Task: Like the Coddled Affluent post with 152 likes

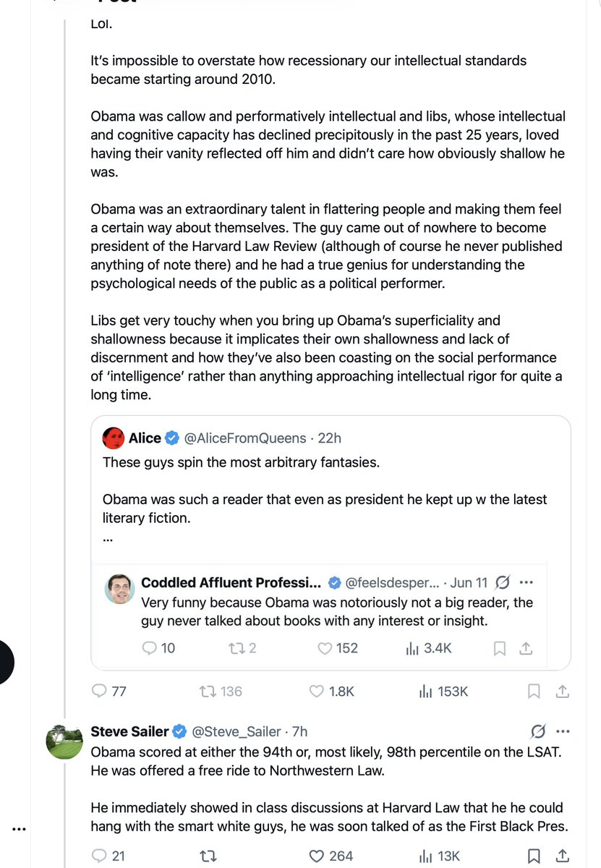Action: tap(338, 648)
